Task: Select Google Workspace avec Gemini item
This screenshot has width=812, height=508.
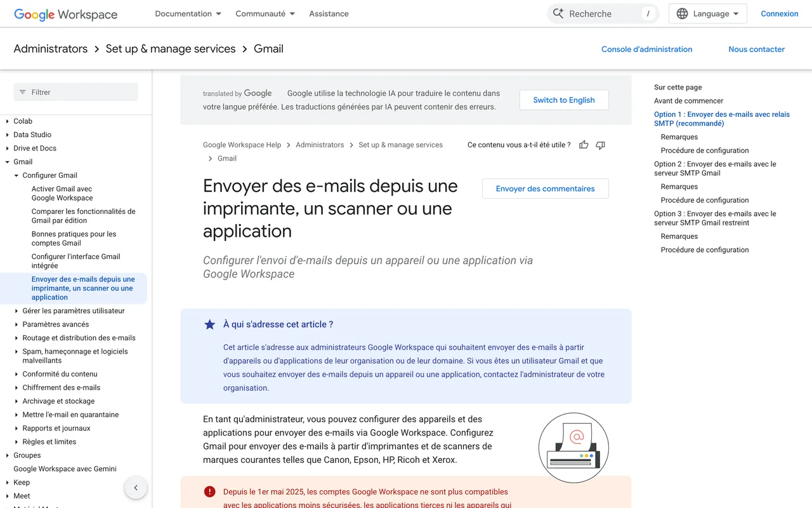Action: pos(65,469)
